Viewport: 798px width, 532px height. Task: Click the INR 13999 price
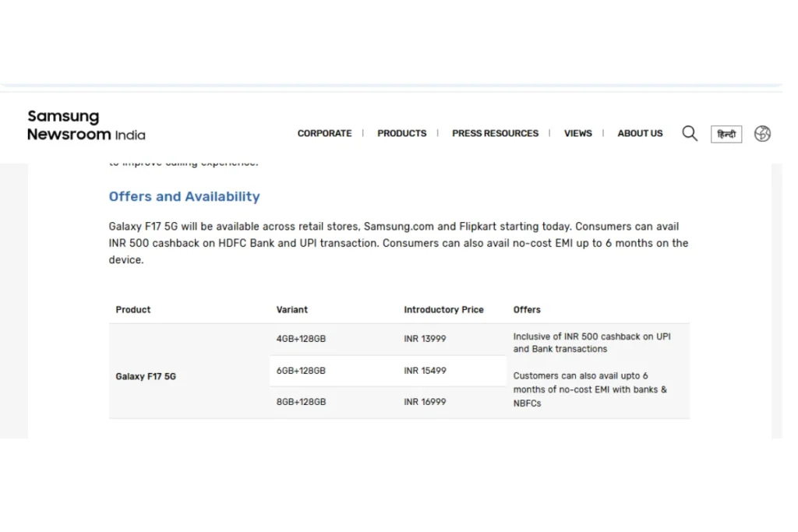[x=425, y=339]
